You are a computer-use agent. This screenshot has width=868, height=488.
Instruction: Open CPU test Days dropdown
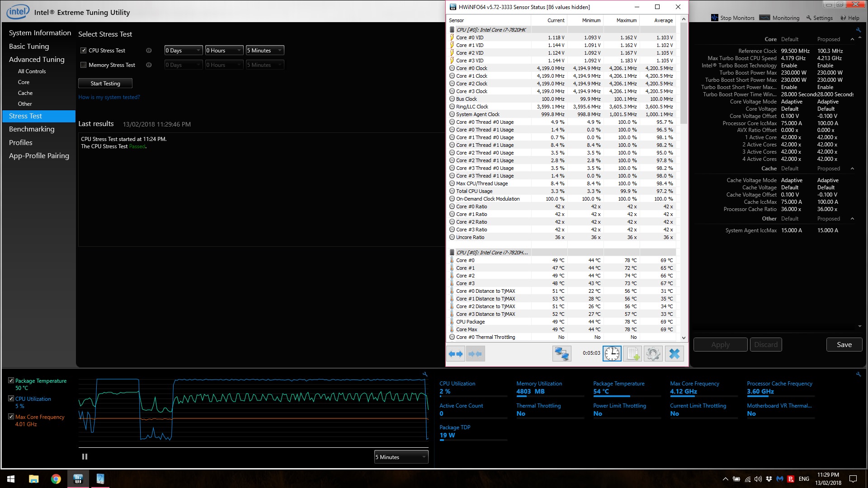[x=183, y=51]
